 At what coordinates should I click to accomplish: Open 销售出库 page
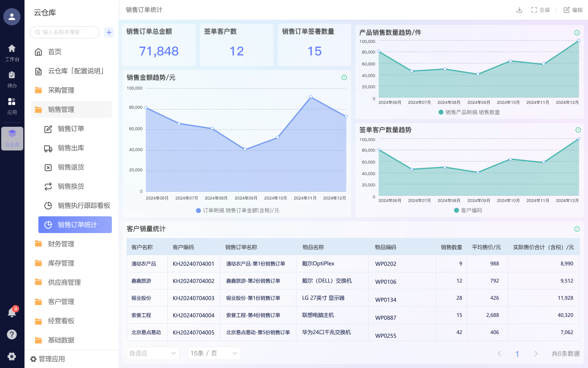75,148
